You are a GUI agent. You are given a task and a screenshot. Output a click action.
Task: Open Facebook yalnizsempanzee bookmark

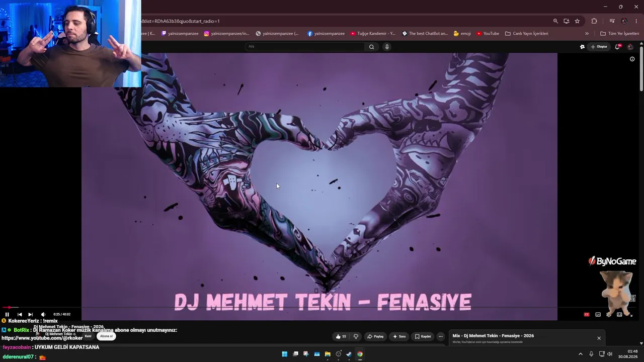click(x=326, y=34)
